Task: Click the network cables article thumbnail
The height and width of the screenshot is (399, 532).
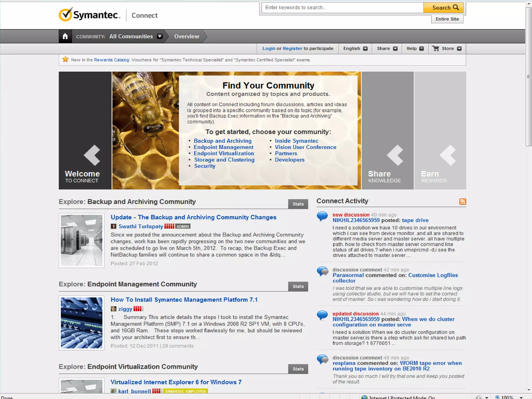Action: [x=82, y=323]
